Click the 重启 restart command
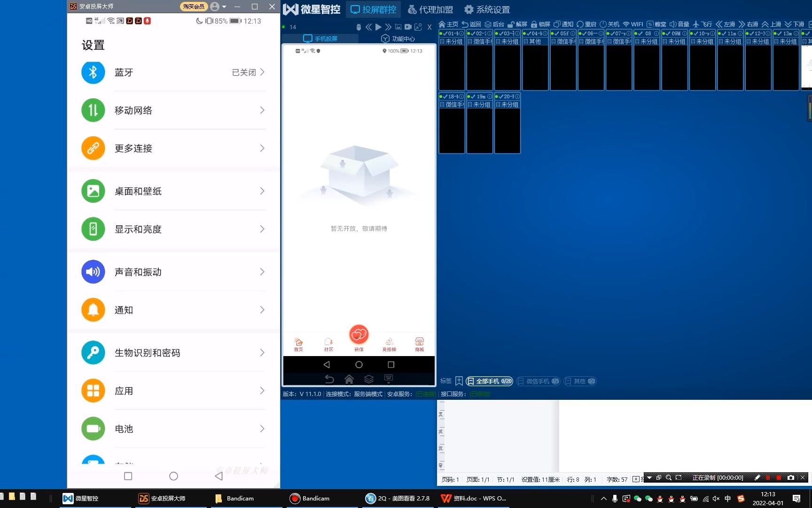Image resolution: width=812 pixels, height=508 pixels. (x=586, y=24)
